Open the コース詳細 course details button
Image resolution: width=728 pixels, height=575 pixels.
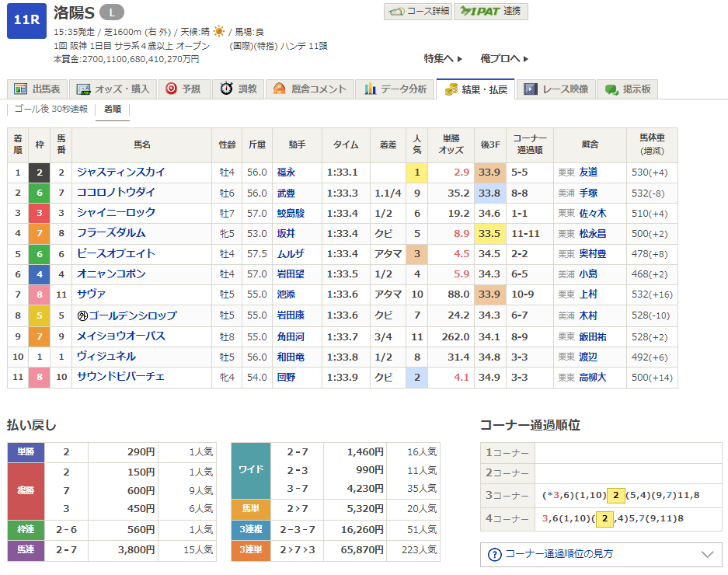(418, 12)
